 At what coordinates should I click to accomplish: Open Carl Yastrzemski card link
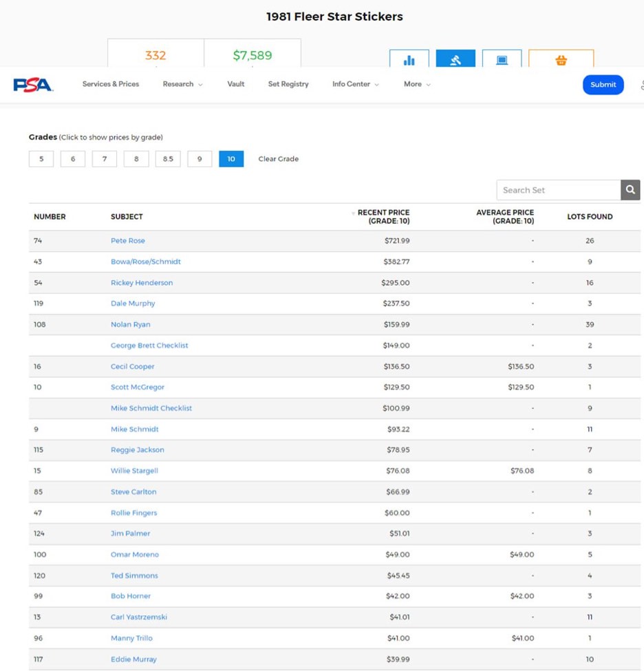tap(139, 617)
